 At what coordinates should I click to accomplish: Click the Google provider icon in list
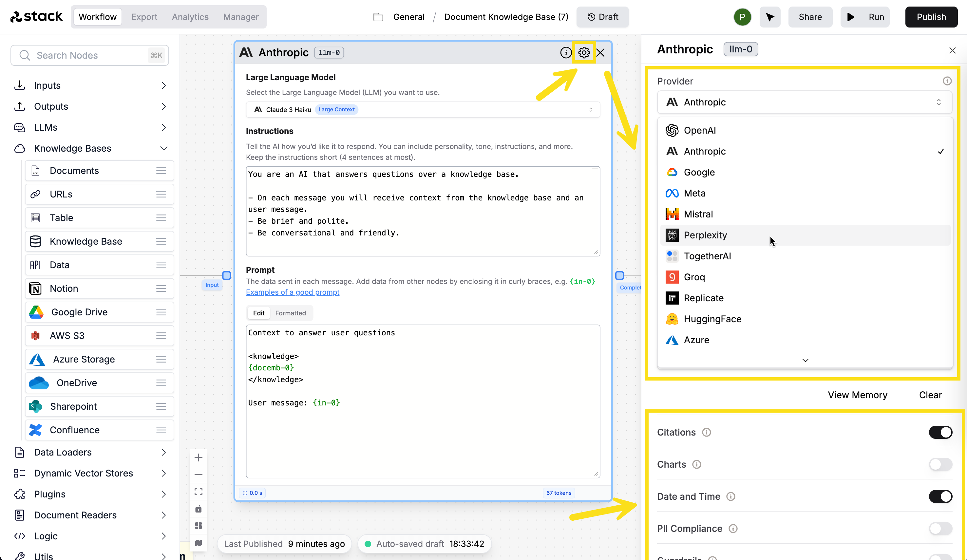pos(672,172)
